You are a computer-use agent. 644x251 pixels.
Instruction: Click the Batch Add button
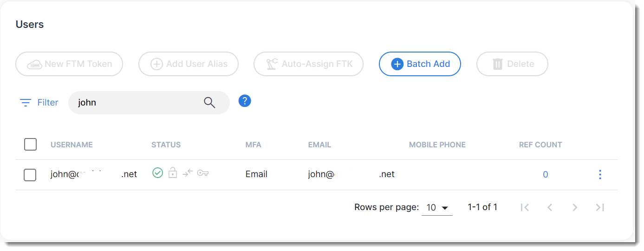(420, 64)
